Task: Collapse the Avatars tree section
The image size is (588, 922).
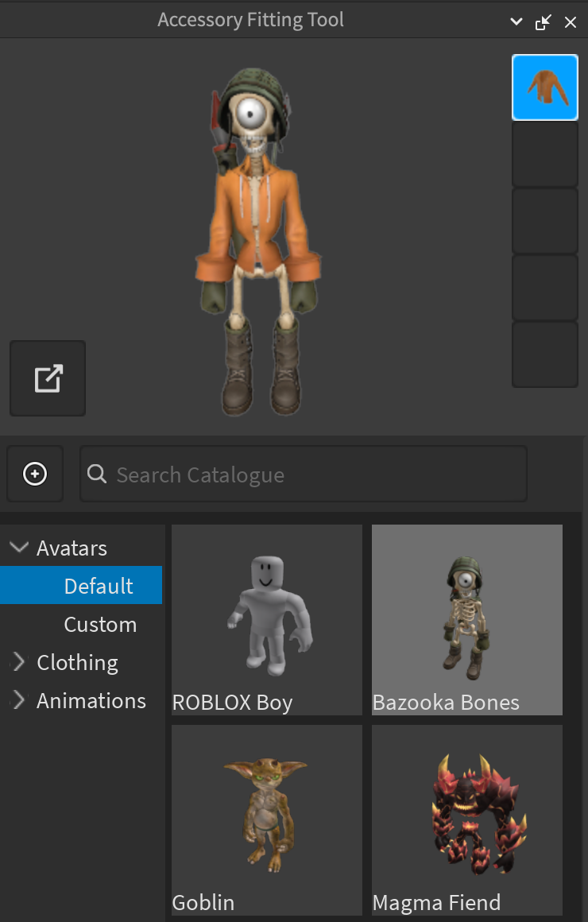Action: click(x=17, y=548)
